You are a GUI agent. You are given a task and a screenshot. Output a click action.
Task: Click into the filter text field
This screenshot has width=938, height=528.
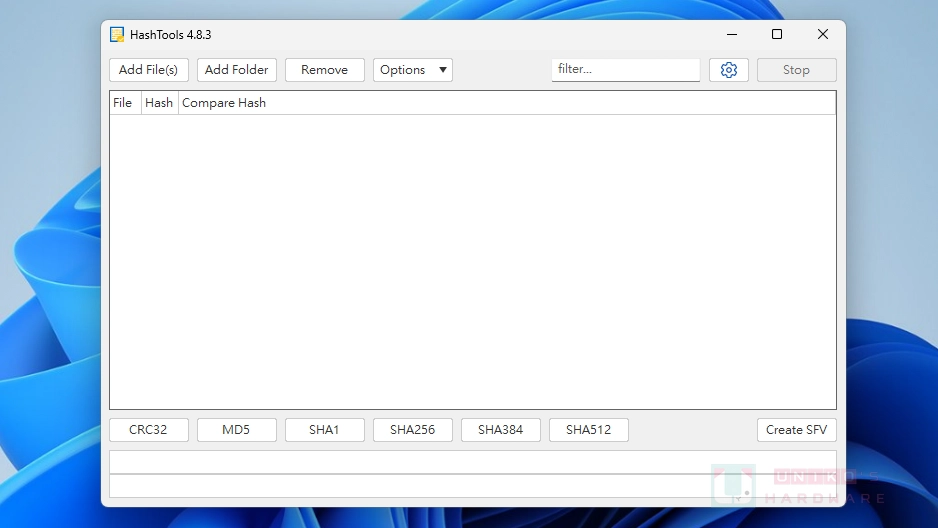coord(626,69)
